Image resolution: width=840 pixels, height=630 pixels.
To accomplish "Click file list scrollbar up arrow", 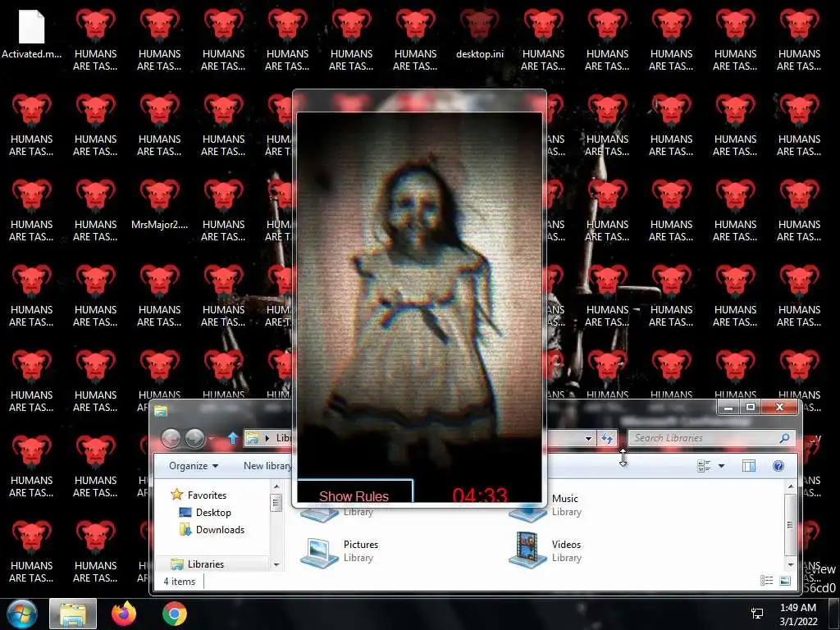I will [x=790, y=486].
